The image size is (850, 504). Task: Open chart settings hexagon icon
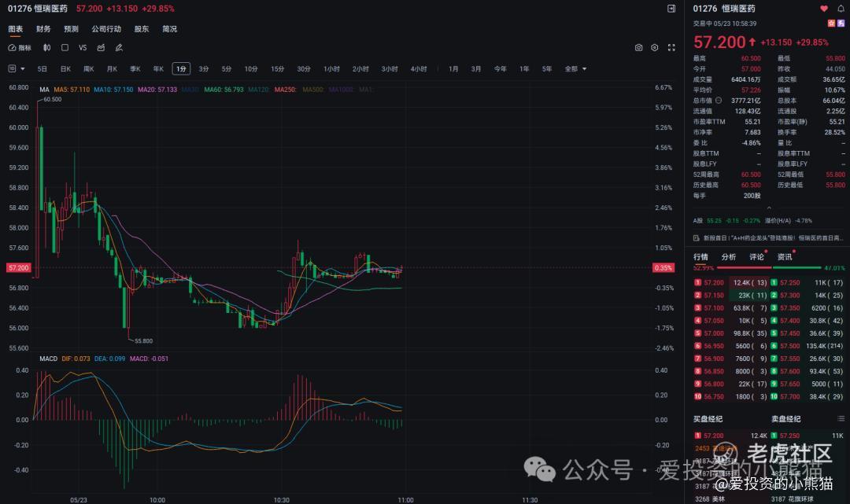(x=654, y=48)
